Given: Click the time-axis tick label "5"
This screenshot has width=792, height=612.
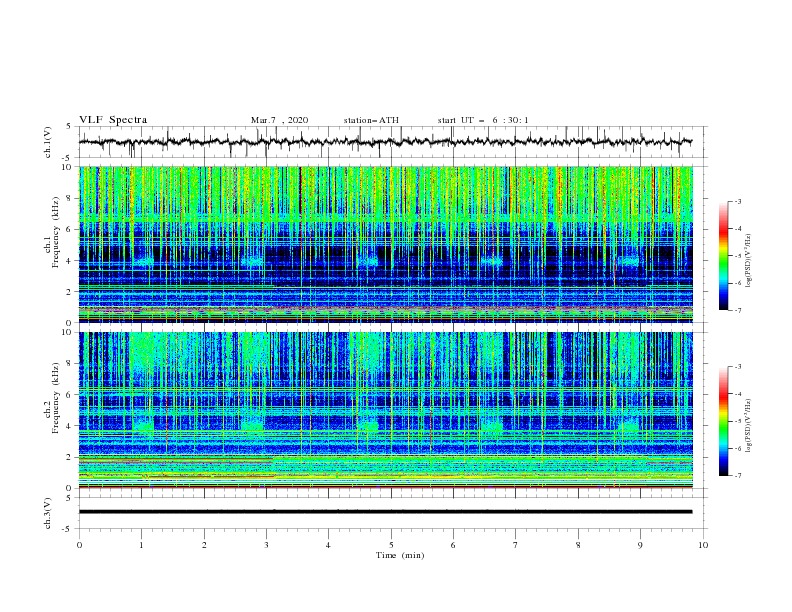Looking at the screenshot, I should 391,545.
